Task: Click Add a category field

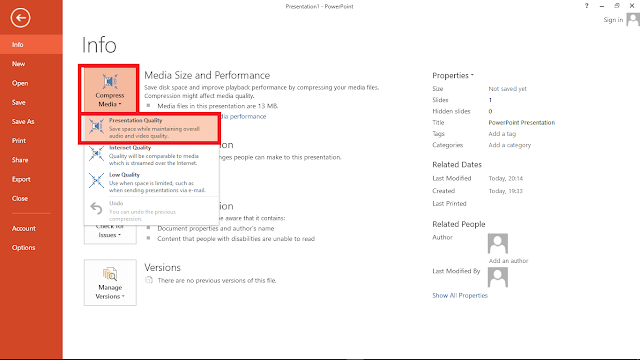Action: point(510,145)
